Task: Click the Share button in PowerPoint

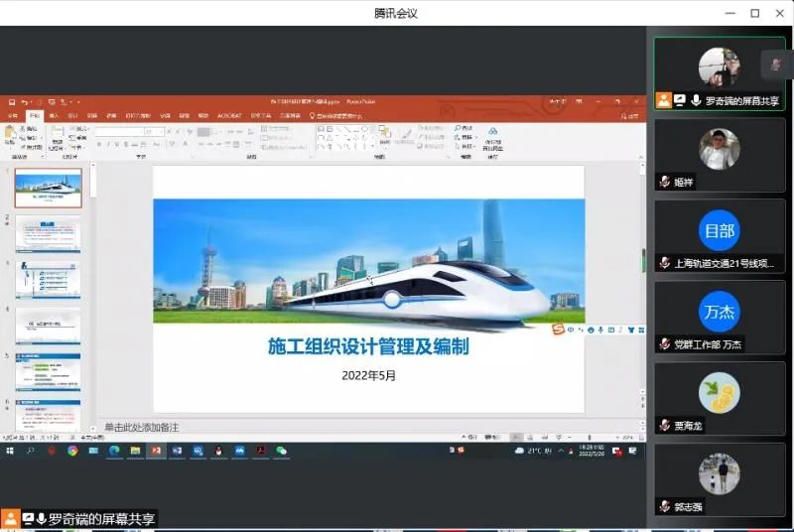Action: point(630,116)
